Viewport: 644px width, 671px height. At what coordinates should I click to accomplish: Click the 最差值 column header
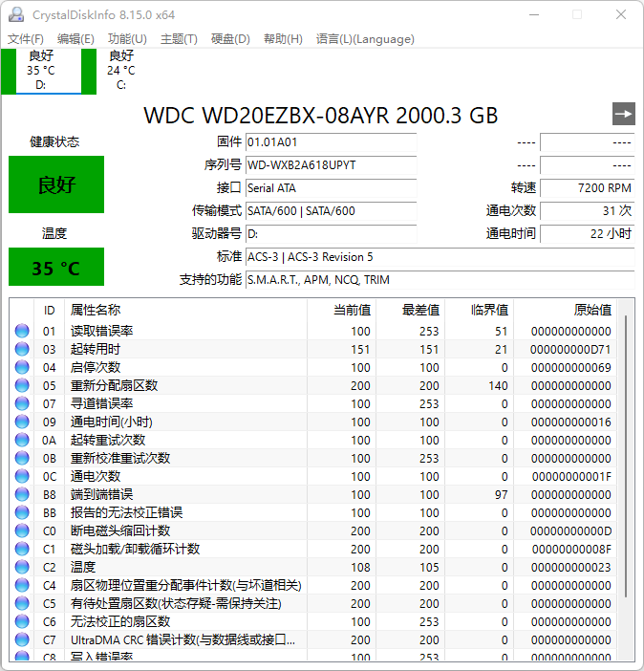click(x=410, y=310)
